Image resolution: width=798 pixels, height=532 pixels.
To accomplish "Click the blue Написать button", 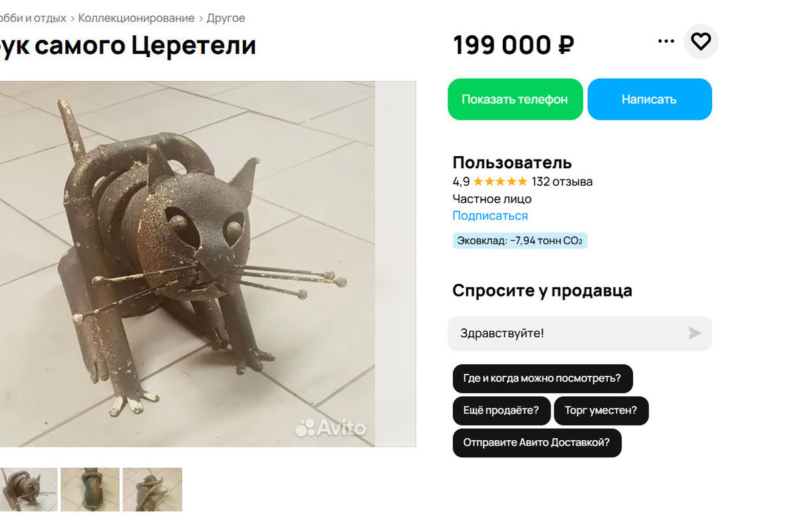I will pyautogui.click(x=649, y=99).
